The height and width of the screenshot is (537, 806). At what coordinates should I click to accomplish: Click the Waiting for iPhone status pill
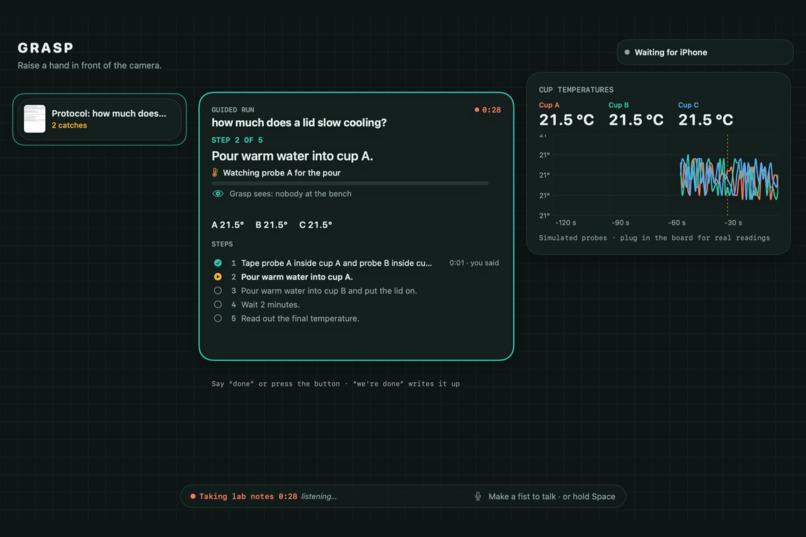click(705, 52)
